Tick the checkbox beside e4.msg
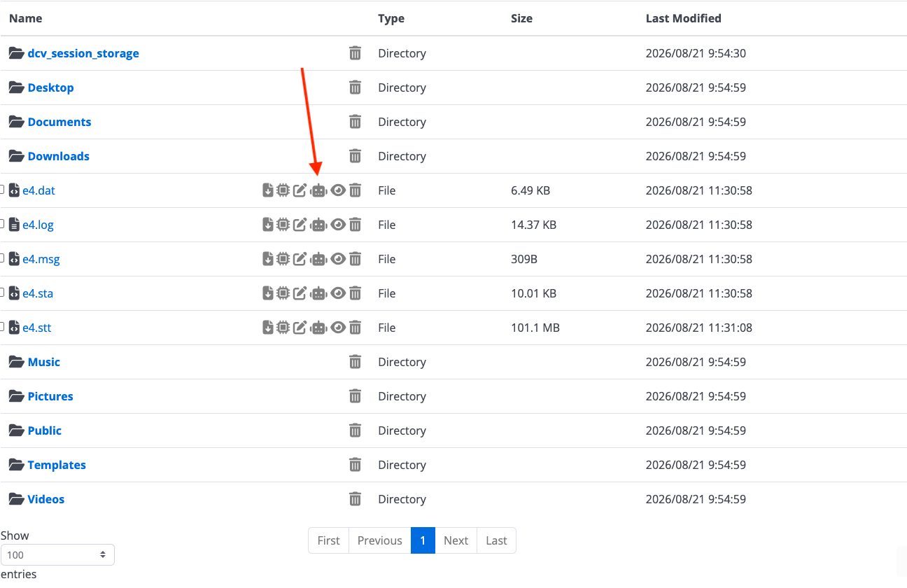 [2, 258]
